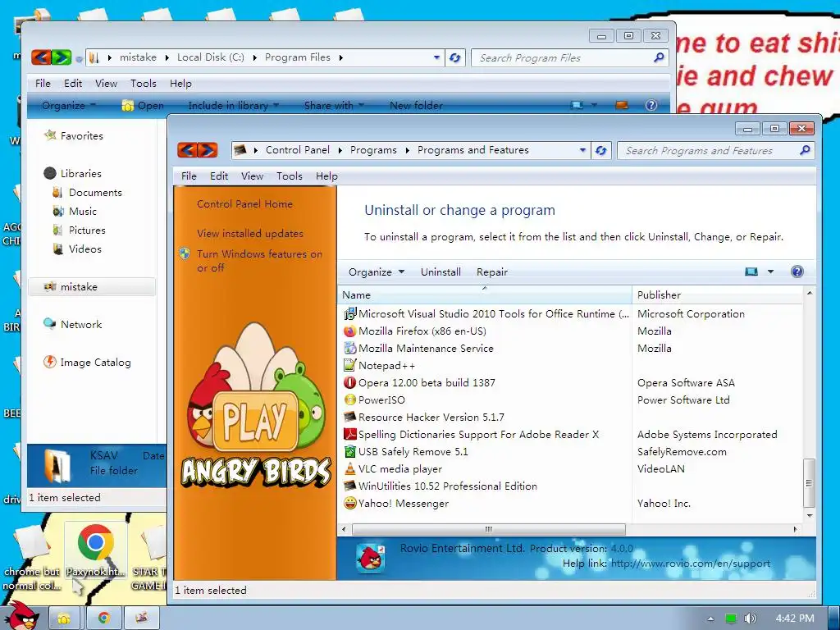Open Help menu in Programs and Features window
The height and width of the screenshot is (630, 840).
click(326, 176)
